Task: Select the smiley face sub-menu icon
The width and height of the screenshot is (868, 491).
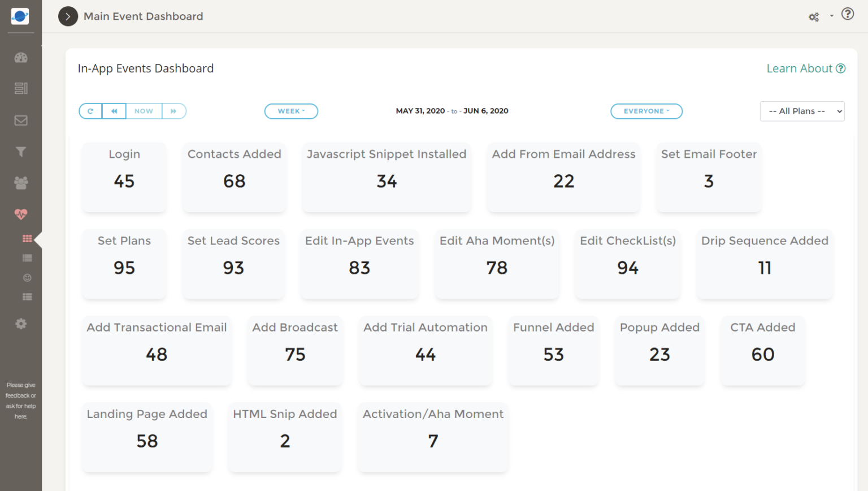Action: coord(27,278)
